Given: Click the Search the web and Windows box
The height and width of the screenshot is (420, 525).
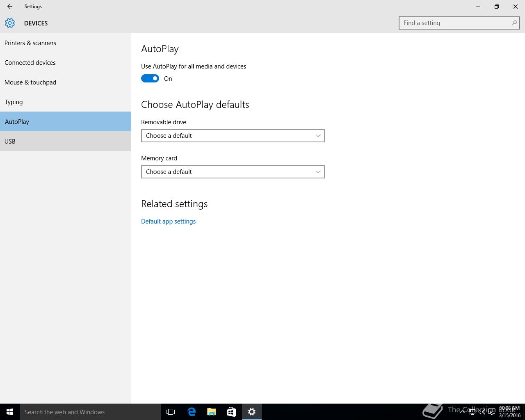Looking at the screenshot, I should click(x=90, y=412).
